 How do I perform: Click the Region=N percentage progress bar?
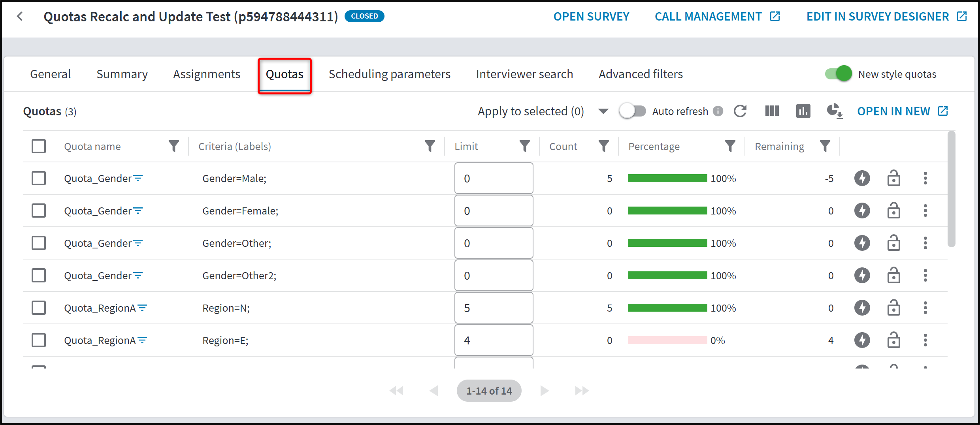(667, 308)
